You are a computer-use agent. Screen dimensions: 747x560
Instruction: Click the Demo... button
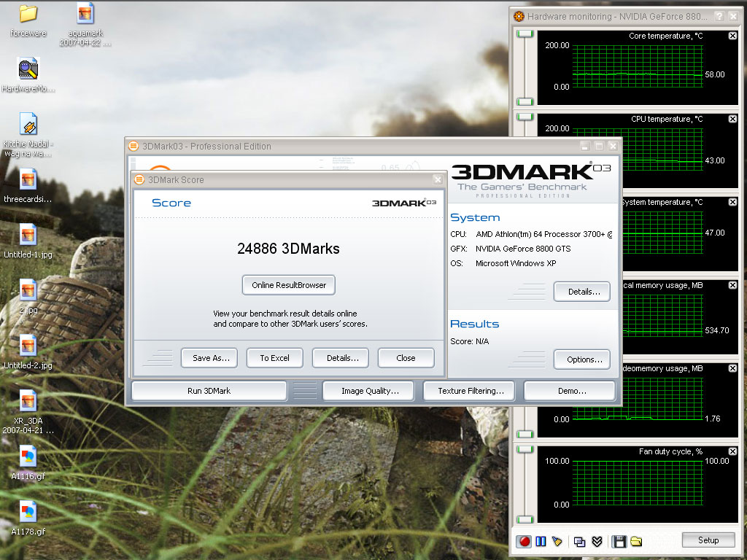[x=570, y=391]
